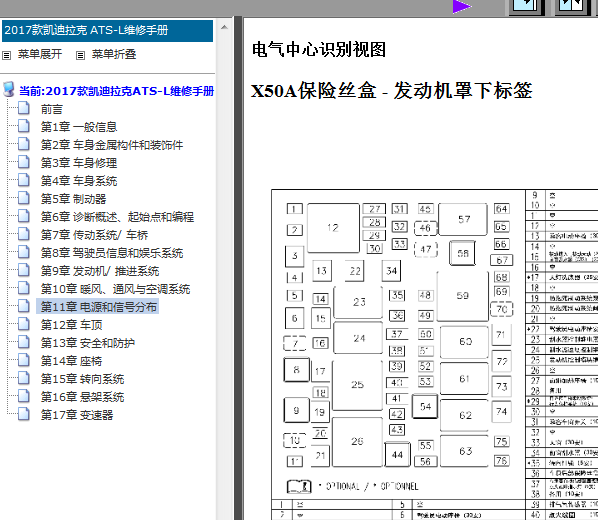Image resolution: width=598 pixels, height=520 pixels.
Task: Click the expand icon beside 菜单展开
Action: tap(6, 55)
